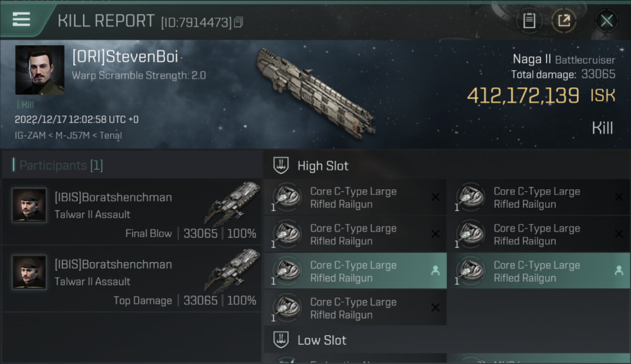Image resolution: width=631 pixels, height=364 pixels.
Task: Click the victim name [ORI]StevenBoi
Action: point(125,57)
